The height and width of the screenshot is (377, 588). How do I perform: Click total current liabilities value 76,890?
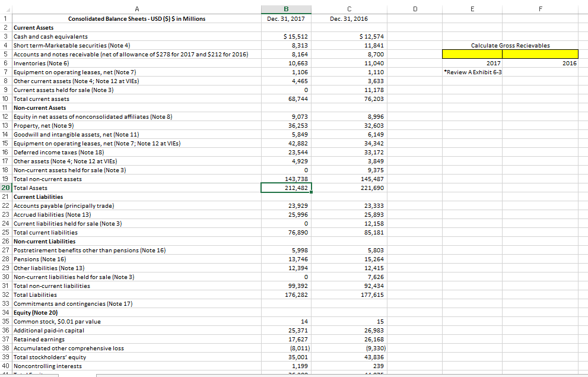[286, 233]
